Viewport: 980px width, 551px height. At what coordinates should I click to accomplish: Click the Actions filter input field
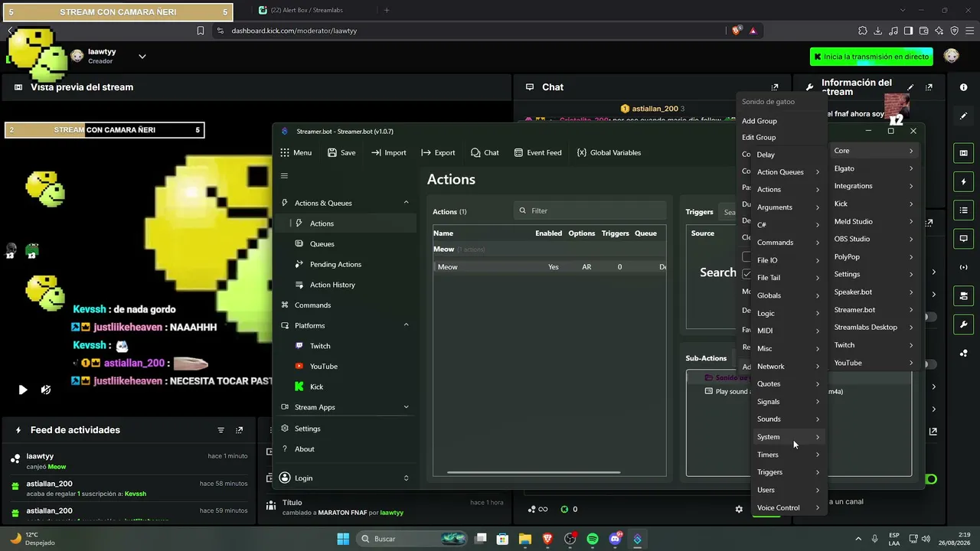(x=590, y=210)
